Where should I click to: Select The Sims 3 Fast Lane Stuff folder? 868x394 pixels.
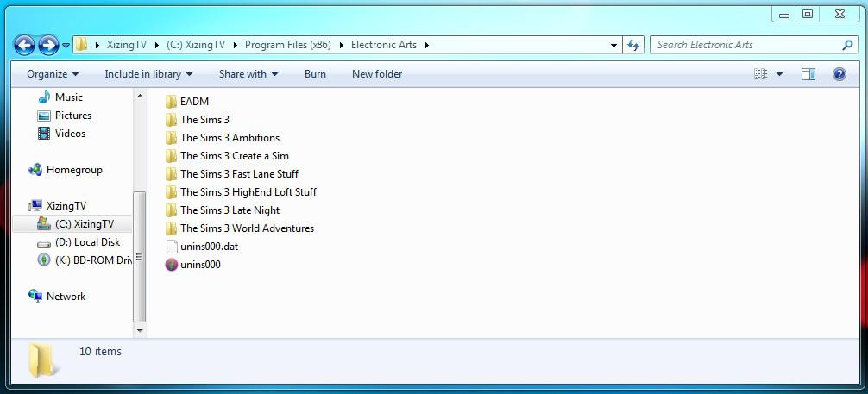pos(239,174)
